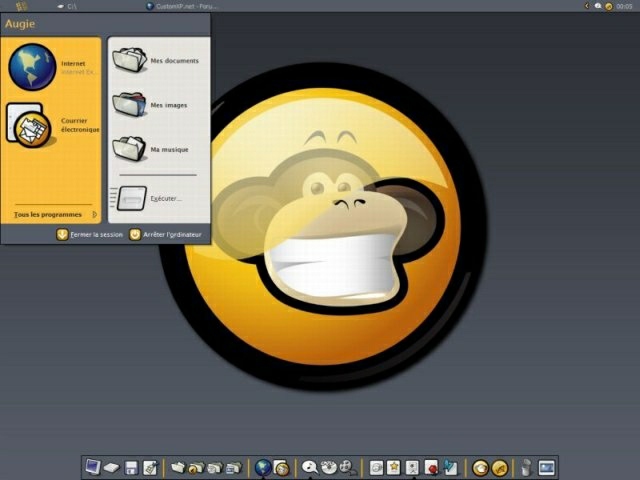
Task: Open Tous les programmes label
Action: click(x=48, y=214)
